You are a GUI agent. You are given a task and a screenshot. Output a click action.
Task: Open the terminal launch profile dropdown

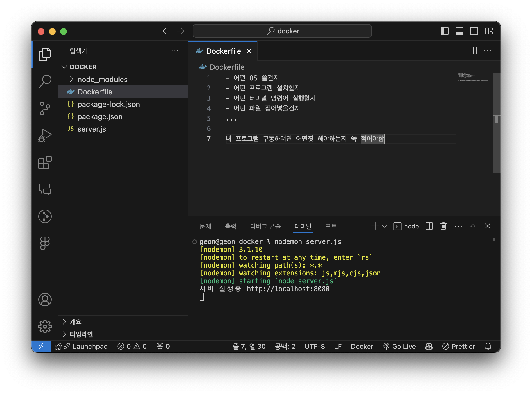coord(384,226)
